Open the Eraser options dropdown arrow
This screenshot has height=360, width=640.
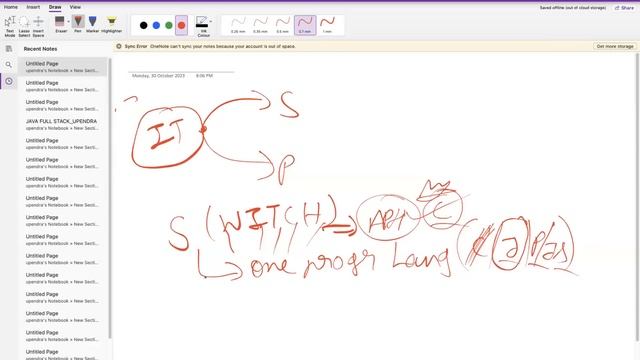69,22
